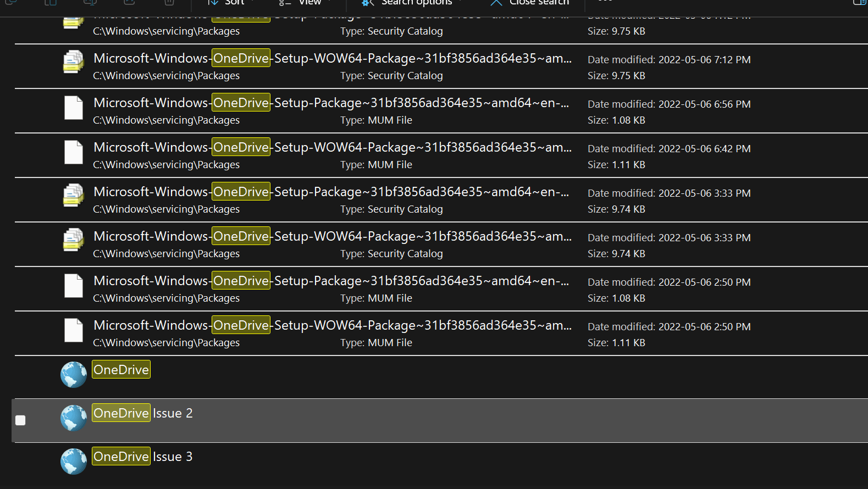Viewport: 868px width, 489px height.
Task: Click the Close search button
Action: coord(530,3)
